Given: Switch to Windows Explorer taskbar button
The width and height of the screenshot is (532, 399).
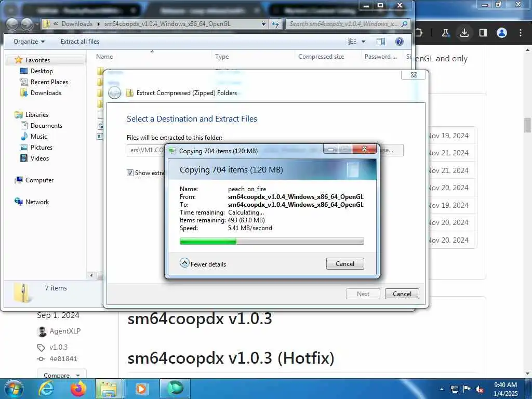Looking at the screenshot, I should pyautogui.click(x=109, y=389).
